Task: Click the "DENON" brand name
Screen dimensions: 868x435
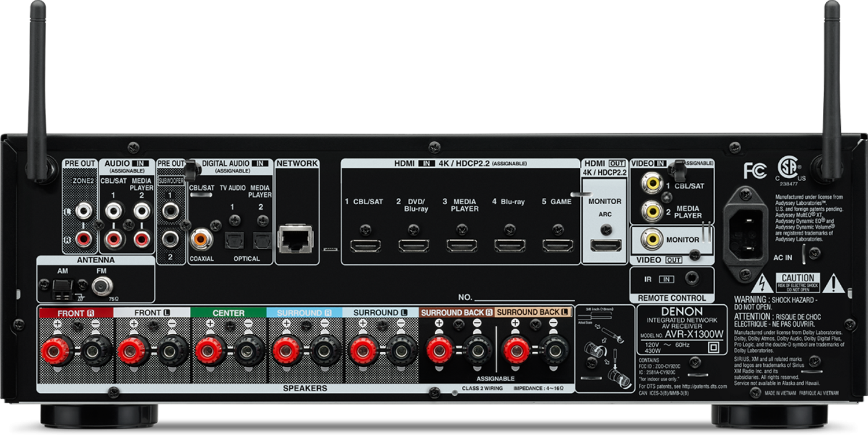Action: 682,311
